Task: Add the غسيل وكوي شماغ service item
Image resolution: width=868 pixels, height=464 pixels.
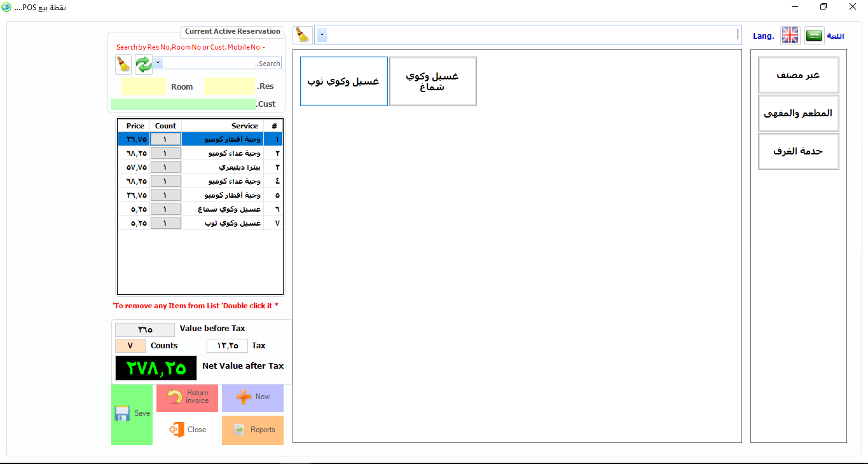Action: (432, 81)
